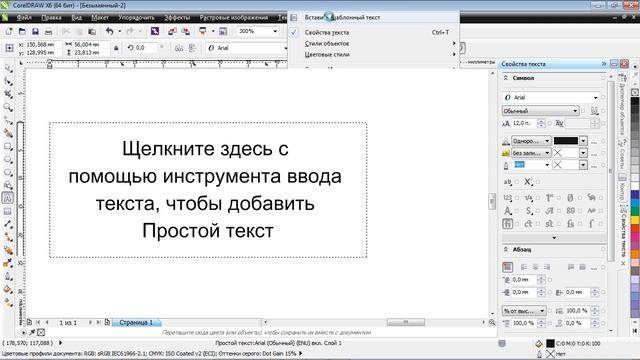Click the Paste clipboard icon
The width and height of the screenshot is (640, 360).
92,31
